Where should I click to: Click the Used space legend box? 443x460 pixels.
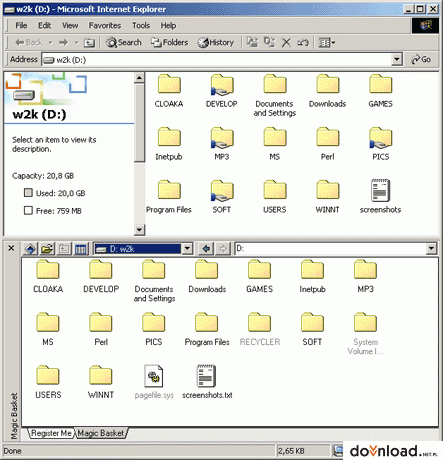click(x=28, y=193)
